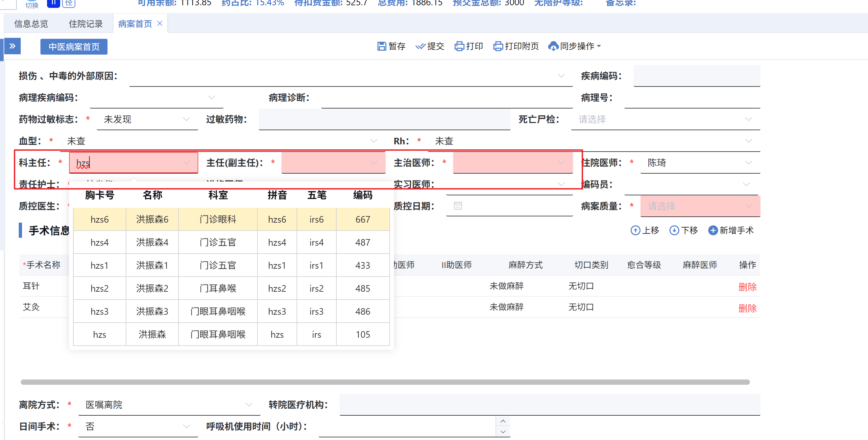Click the 打印附页 printer icon
Image resolution: width=868 pixels, height=440 pixels.
click(498, 46)
